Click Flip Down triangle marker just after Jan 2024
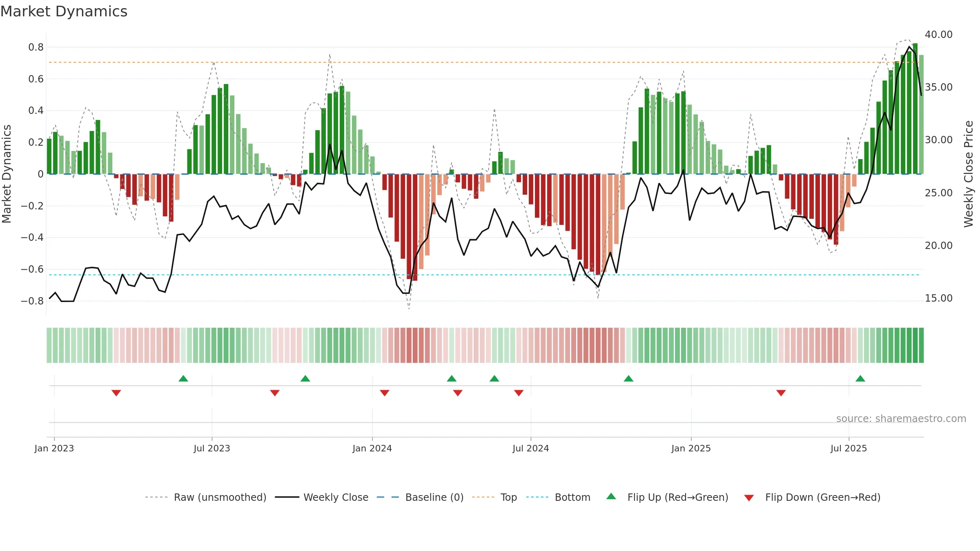The width and height of the screenshot is (980, 551). (x=385, y=393)
